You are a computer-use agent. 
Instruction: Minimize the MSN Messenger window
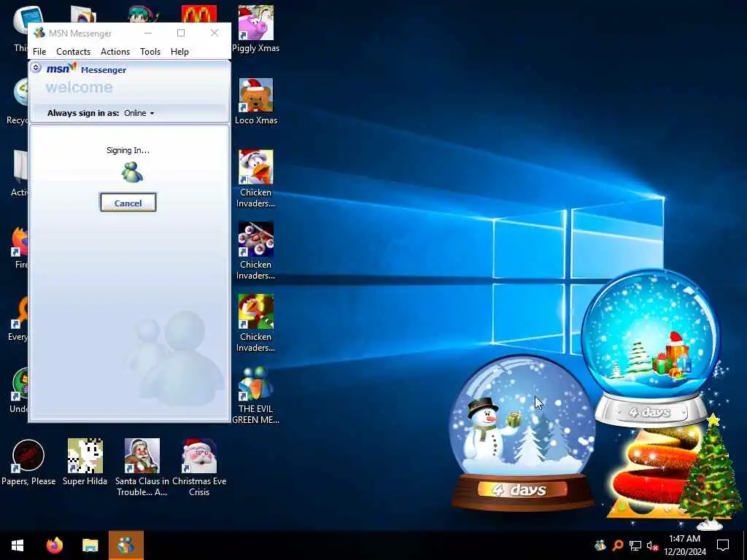point(148,33)
